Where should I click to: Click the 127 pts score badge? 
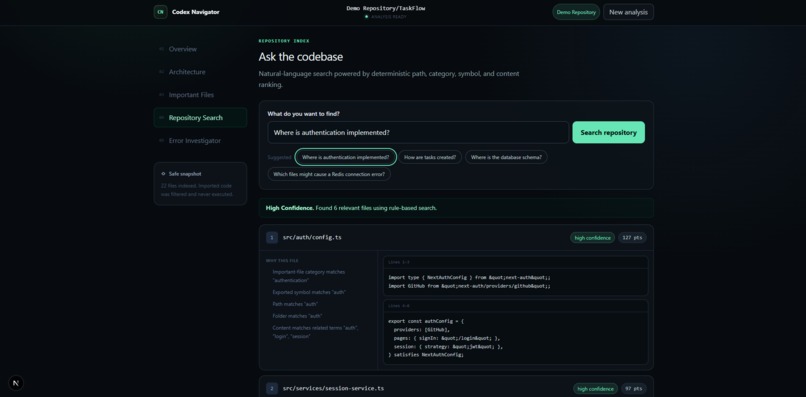(x=632, y=238)
